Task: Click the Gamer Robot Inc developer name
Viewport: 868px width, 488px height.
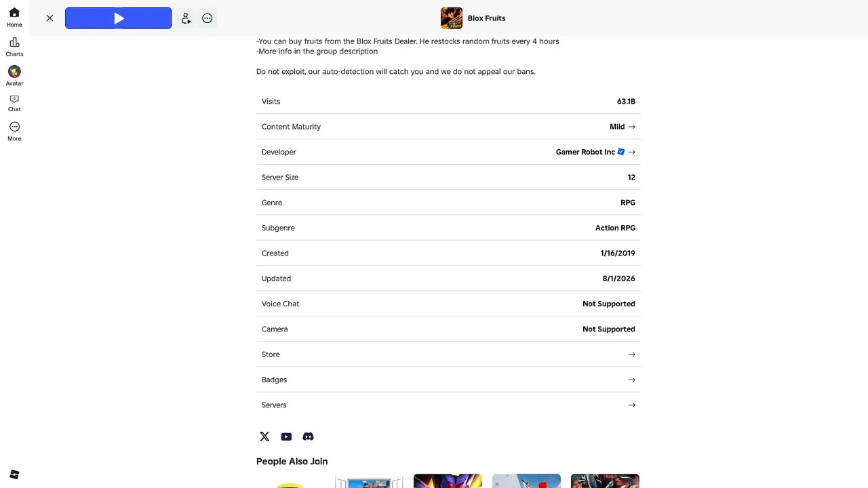Action: tap(585, 152)
